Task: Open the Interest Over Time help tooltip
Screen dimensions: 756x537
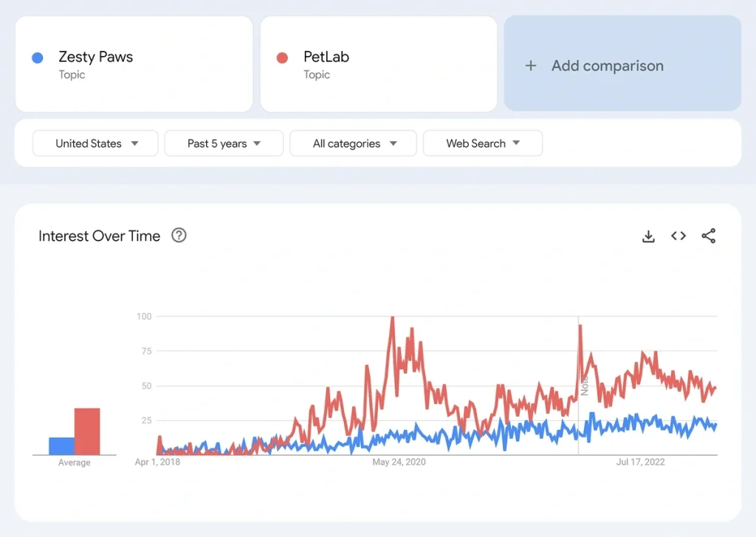Action: point(179,236)
